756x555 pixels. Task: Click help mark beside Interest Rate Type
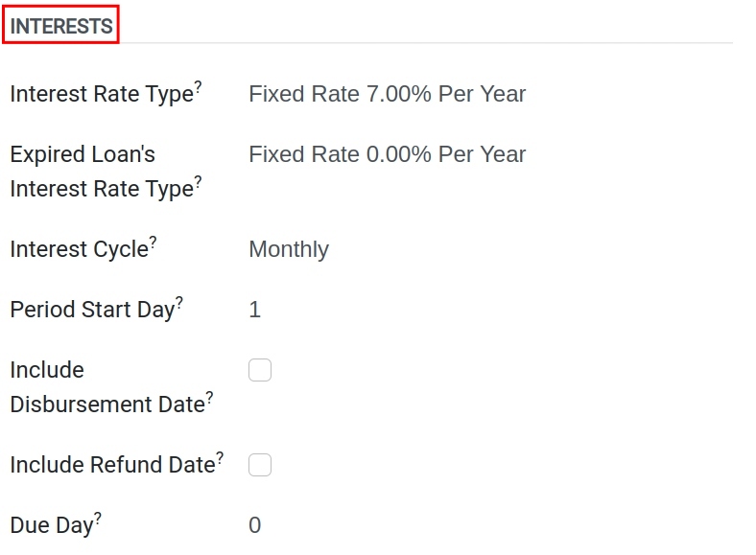tap(199, 86)
